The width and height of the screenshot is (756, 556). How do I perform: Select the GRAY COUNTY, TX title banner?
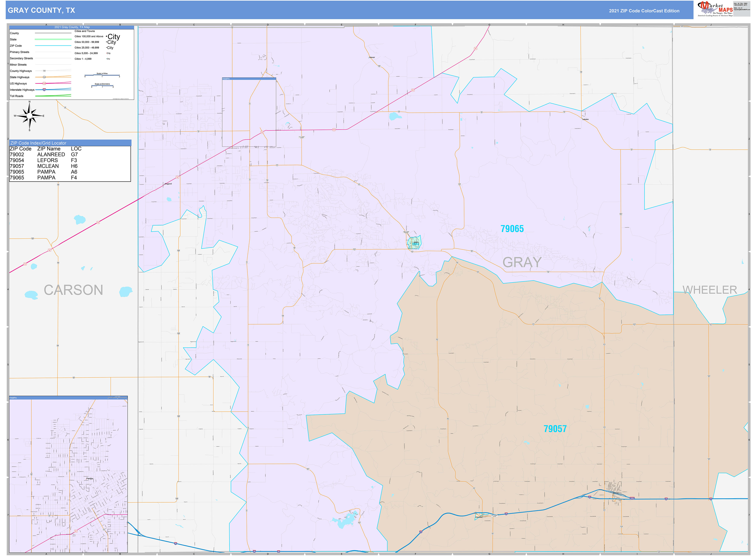[x=42, y=10]
